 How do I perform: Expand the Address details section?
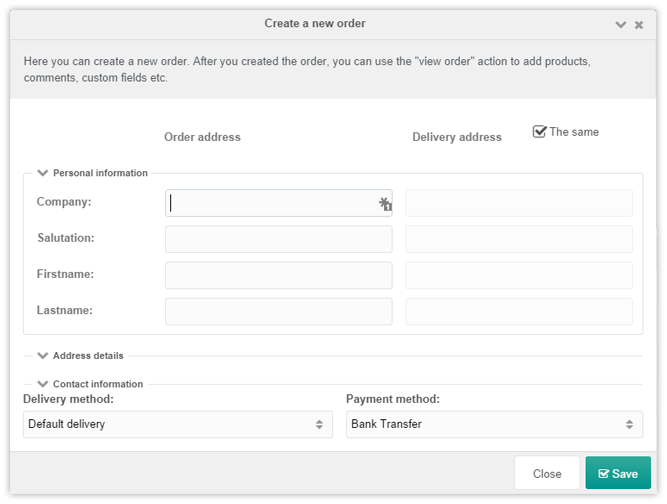[x=43, y=356]
